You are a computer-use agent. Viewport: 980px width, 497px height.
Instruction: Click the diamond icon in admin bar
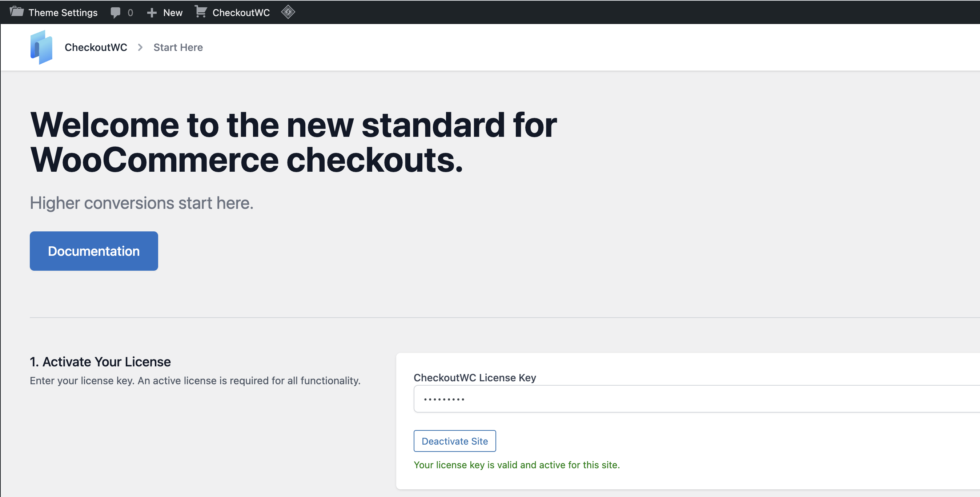[x=288, y=12]
